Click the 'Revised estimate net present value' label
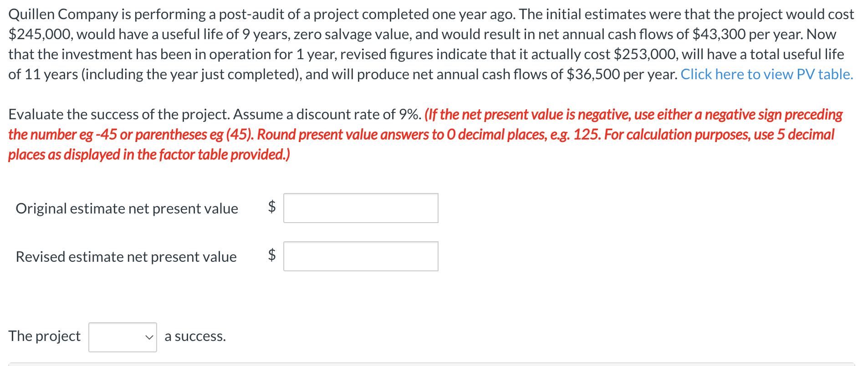Screen dimensions: 868x366 click(126, 257)
